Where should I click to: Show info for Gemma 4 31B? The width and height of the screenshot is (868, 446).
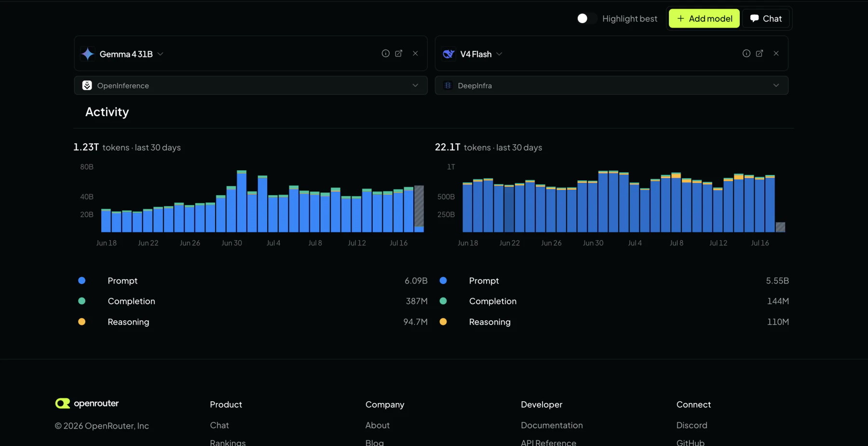(385, 54)
